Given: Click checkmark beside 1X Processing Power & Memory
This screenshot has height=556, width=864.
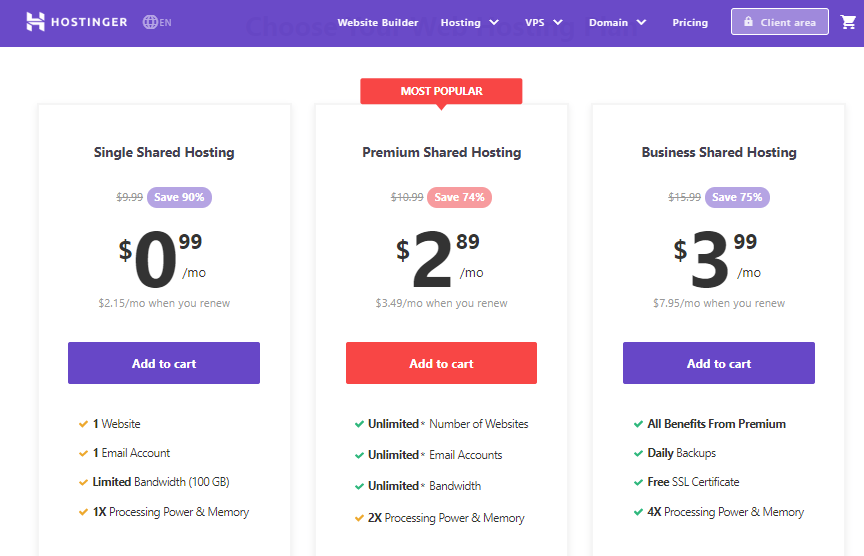Looking at the screenshot, I should (x=83, y=512).
